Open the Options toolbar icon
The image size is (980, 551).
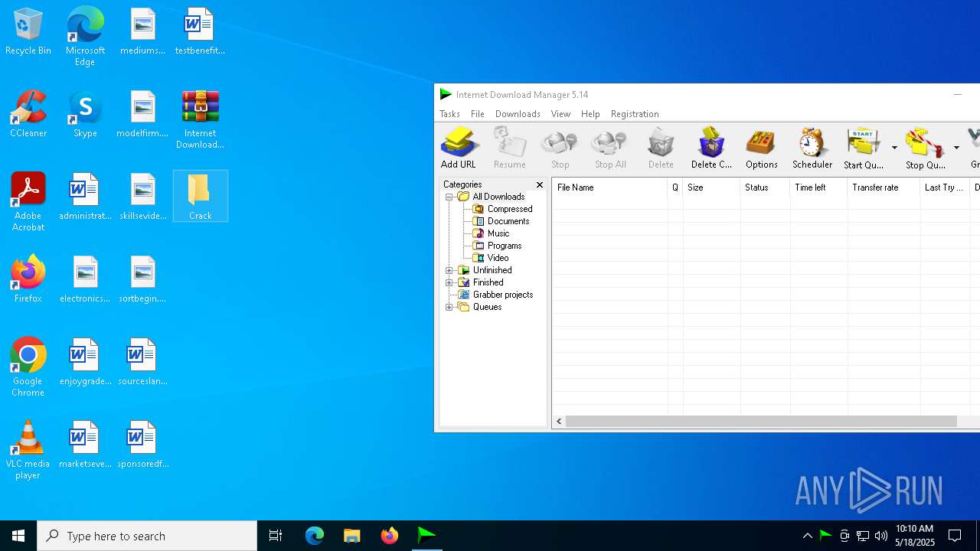[762, 148]
